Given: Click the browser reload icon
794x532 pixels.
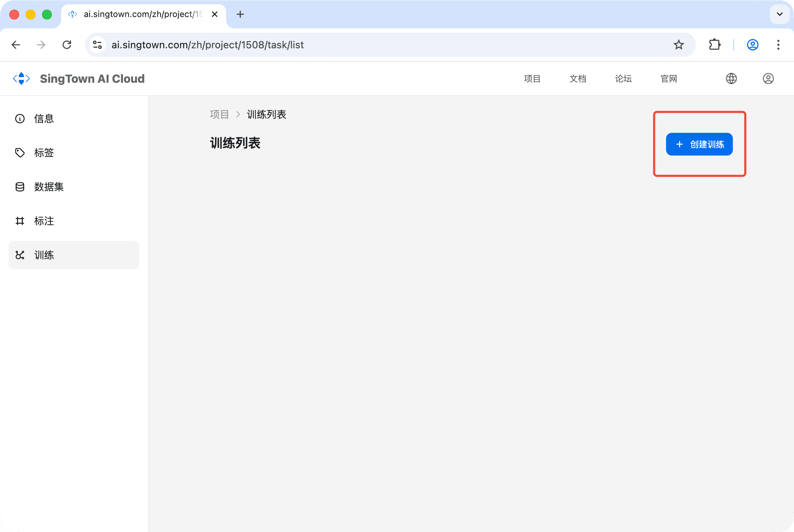Looking at the screenshot, I should [67, 45].
